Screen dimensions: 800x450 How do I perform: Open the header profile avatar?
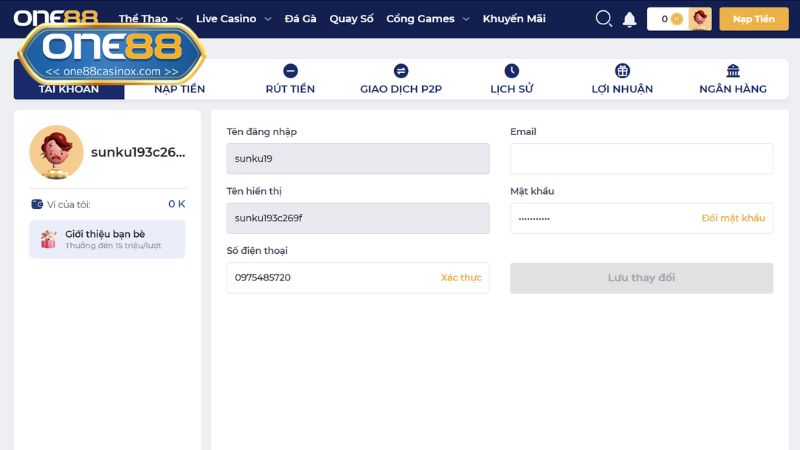(x=699, y=19)
